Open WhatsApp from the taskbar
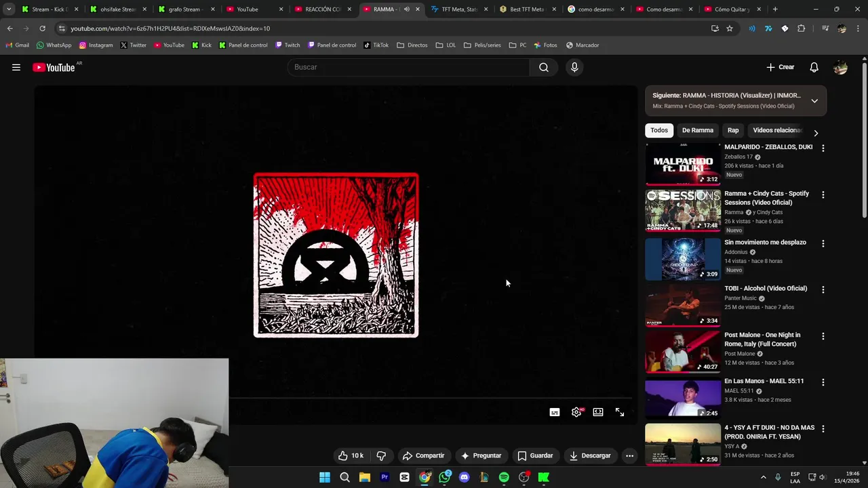The height and width of the screenshot is (488, 868). 445,477
